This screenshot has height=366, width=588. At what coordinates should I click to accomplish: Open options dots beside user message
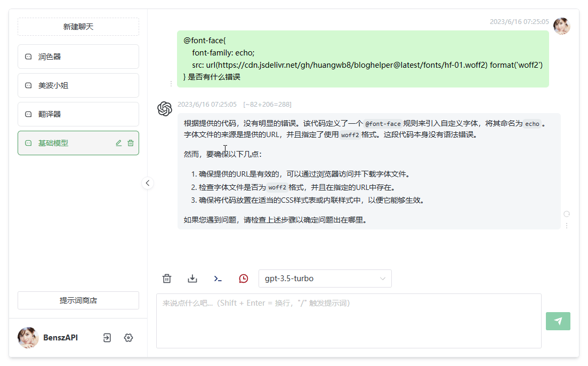171,83
